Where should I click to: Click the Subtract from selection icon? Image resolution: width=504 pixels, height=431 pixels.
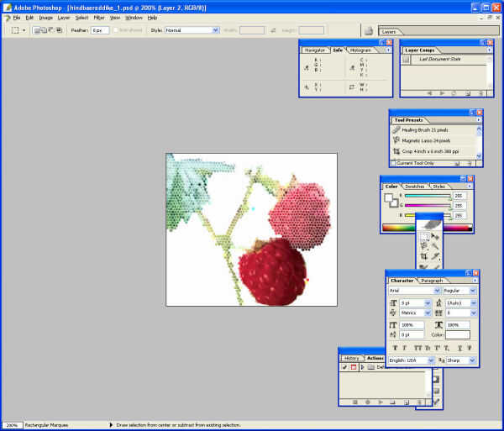51,30
